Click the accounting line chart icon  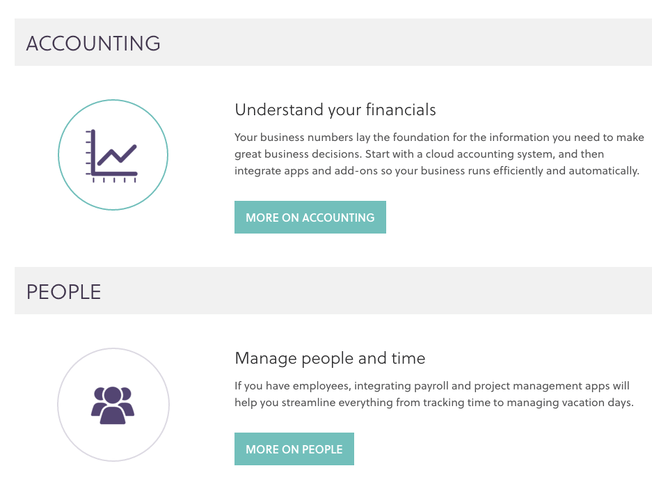(113, 156)
